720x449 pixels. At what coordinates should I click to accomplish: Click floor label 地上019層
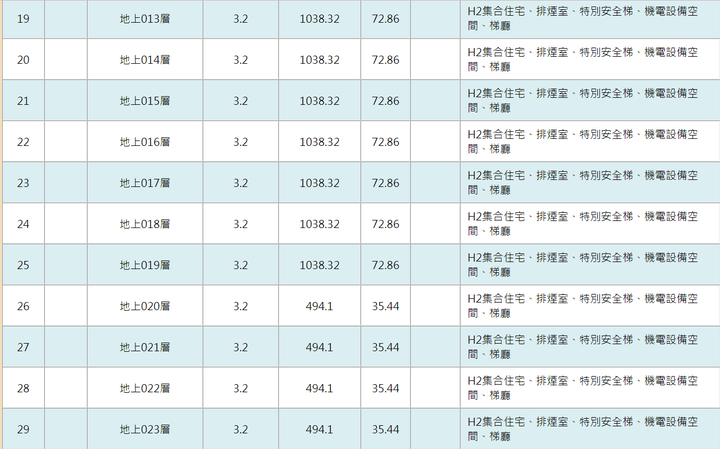click(x=145, y=265)
